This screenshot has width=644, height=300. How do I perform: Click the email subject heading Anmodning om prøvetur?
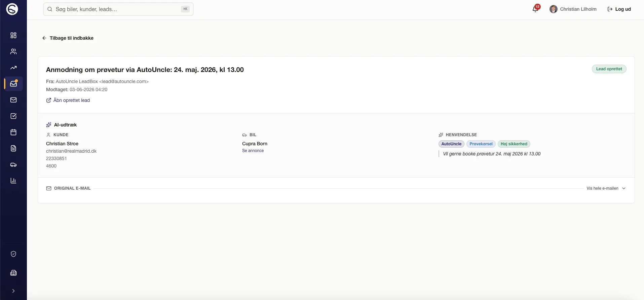tap(145, 70)
